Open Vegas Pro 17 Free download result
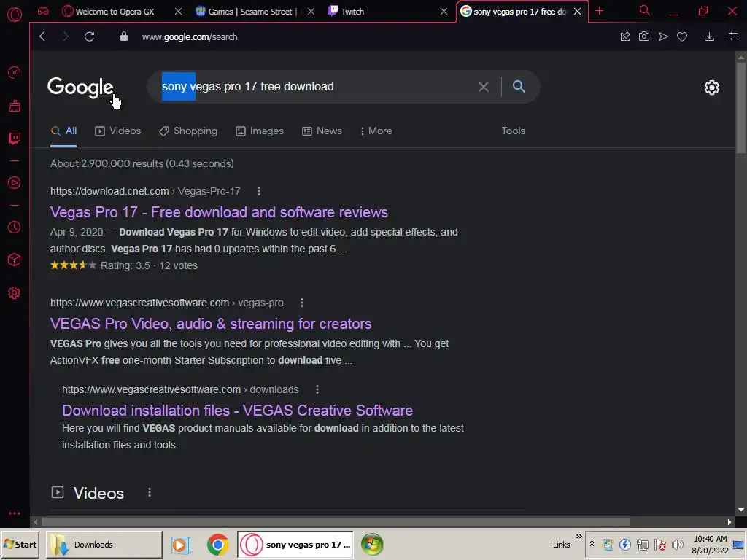The width and height of the screenshot is (747, 560). [x=219, y=212]
